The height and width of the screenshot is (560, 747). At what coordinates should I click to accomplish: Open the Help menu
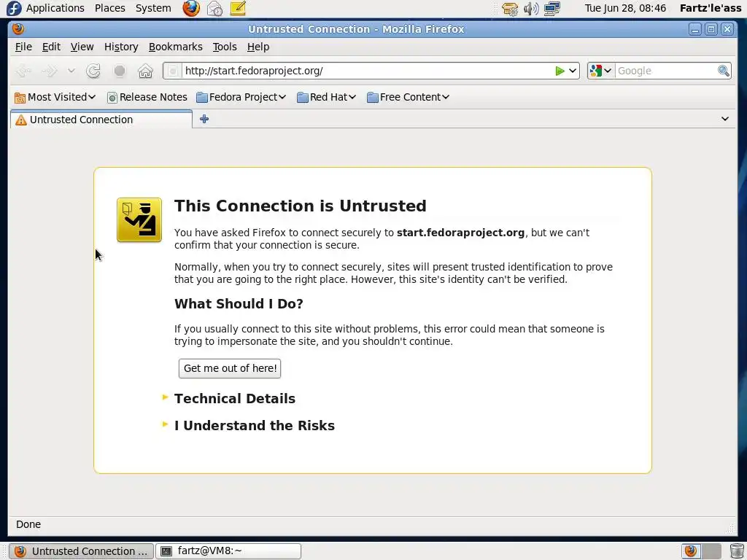pos(258,47)
